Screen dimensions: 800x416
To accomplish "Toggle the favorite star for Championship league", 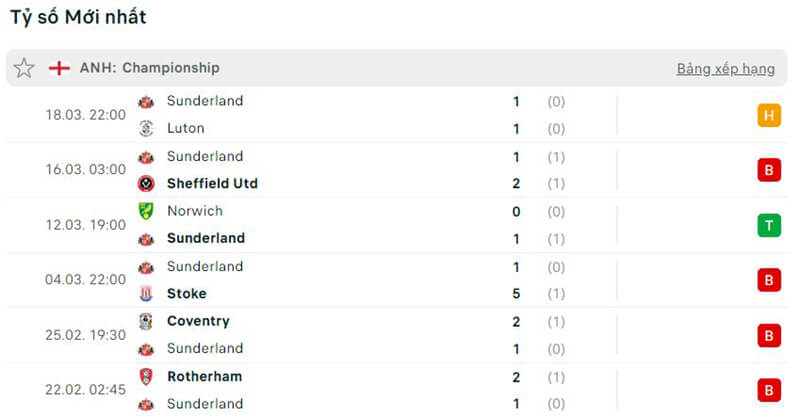I will [24, 68].
